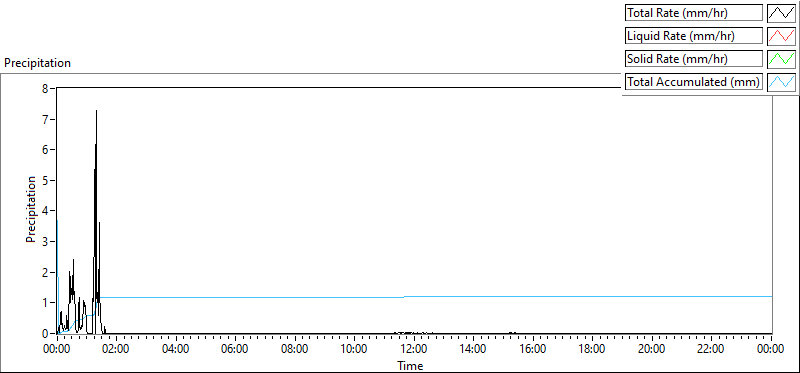Screen dimensions: 800x373
Task: Click the 22:00 time axis tick label
Action: coord(711,350)
